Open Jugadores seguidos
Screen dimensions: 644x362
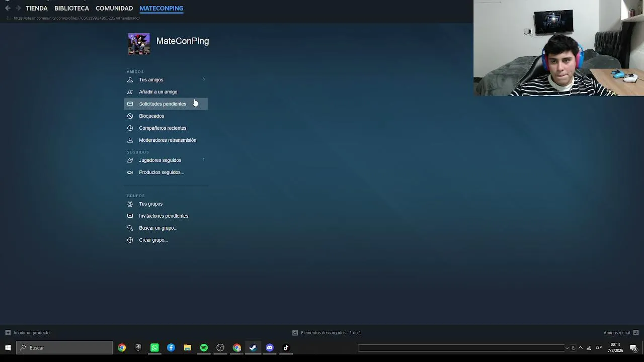tap(166, 160)
